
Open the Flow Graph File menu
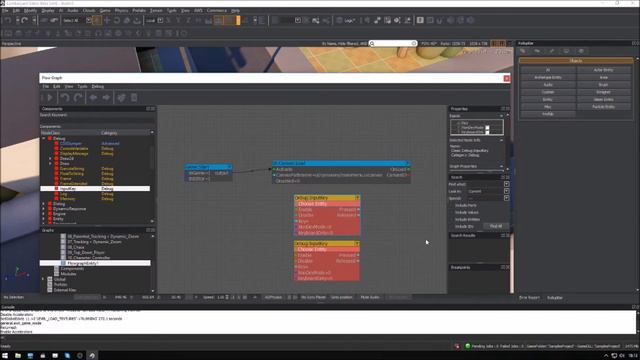point(46,87)
